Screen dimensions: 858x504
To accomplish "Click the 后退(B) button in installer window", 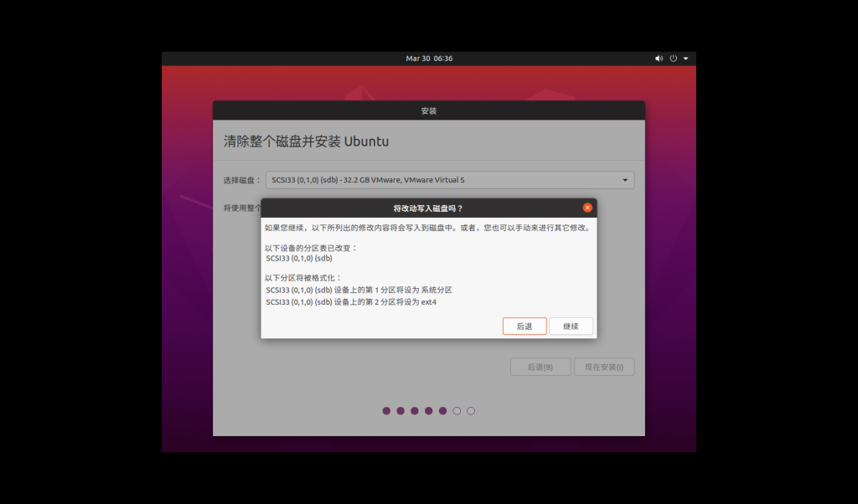I will (x=540, y=367).
